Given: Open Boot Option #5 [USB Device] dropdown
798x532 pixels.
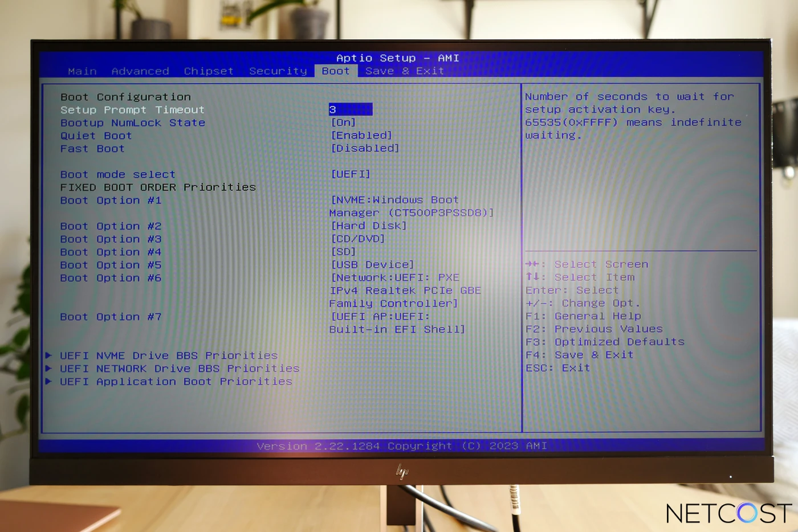Looking at the screenshot, I should (372, 265).
